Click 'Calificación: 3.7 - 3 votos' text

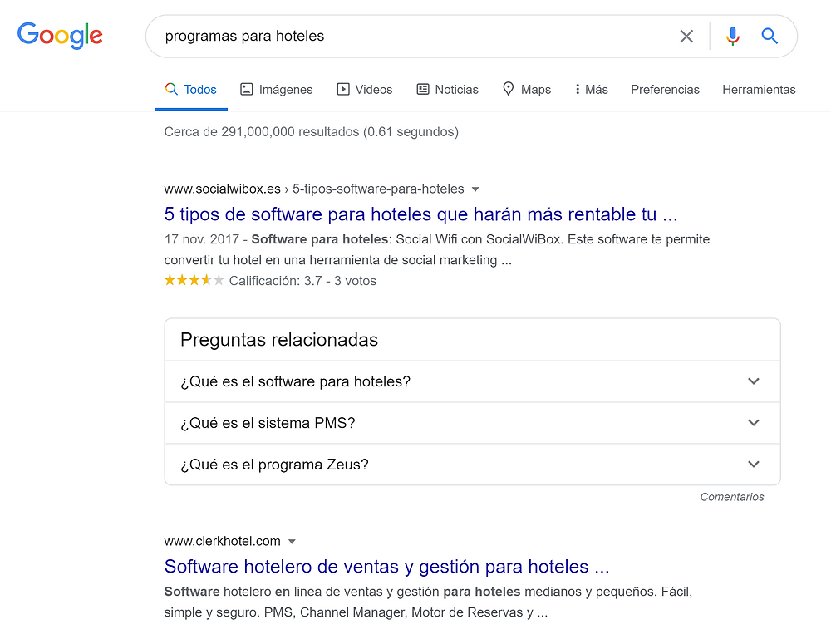coord(302,280)
